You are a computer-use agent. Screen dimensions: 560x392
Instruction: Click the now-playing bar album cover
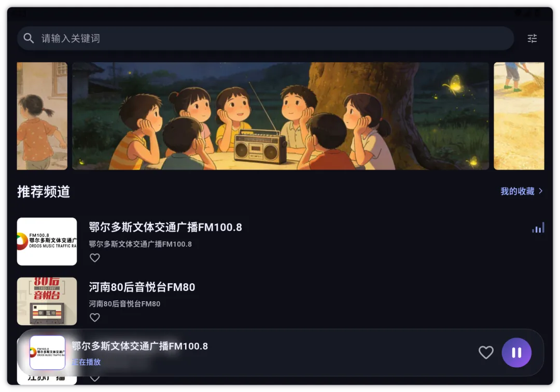pyautogui.click(x=48, y=353)
